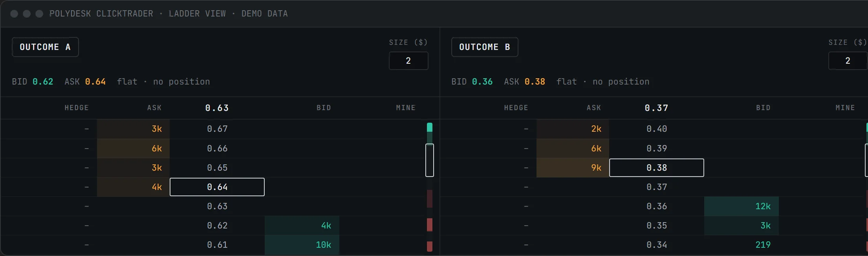Click the 0.37 mid-price header in Outcome B

[x=657, y=108]
